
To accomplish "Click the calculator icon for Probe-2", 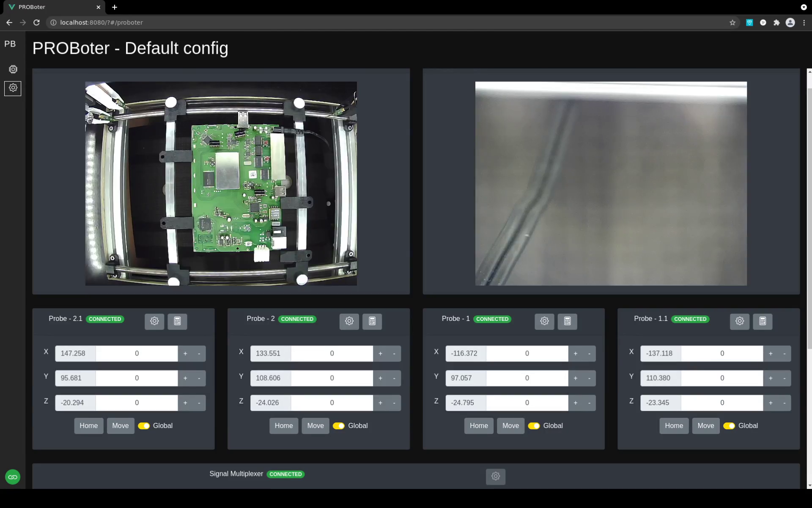I will 372,321.
